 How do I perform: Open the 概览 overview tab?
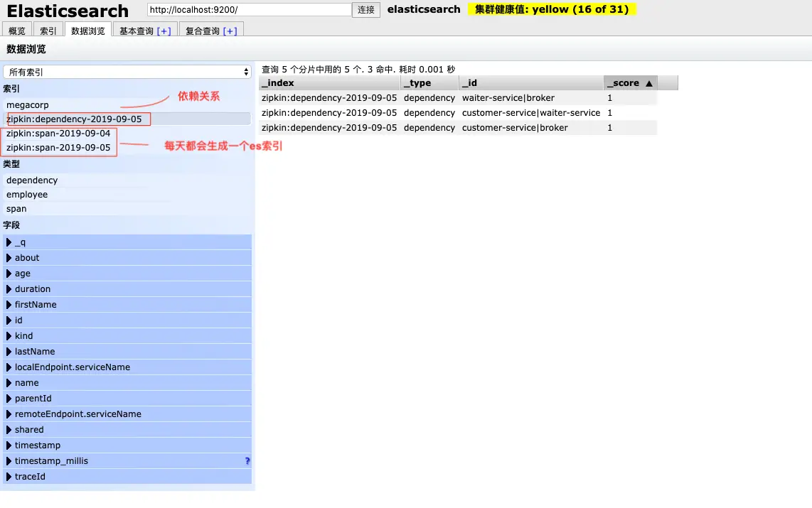point(17,31)
